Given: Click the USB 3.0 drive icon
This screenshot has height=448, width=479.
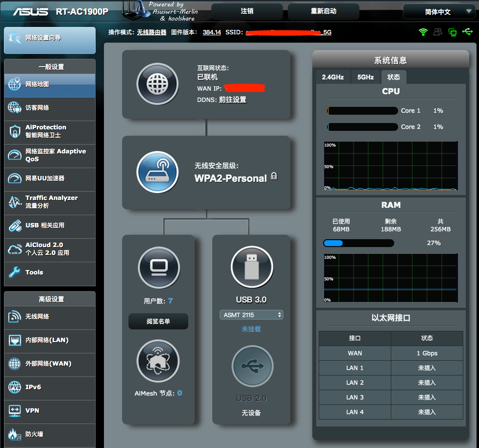Looking at the screenshot, I should 252,267.
